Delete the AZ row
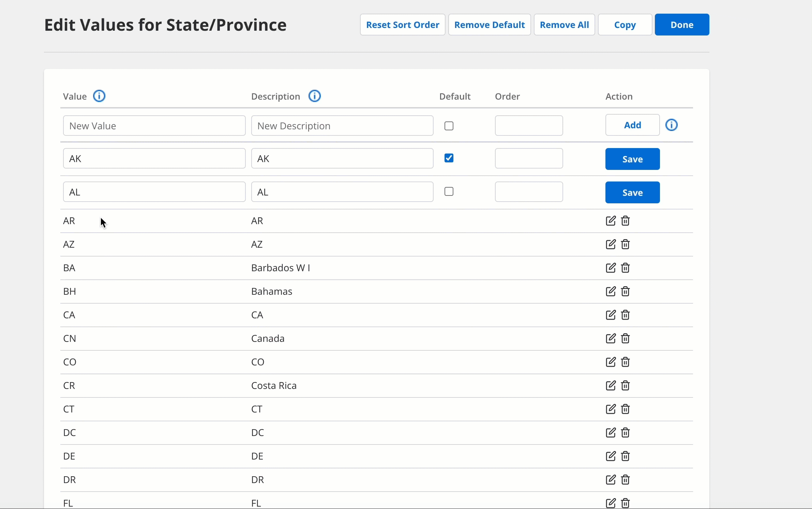The height and width of the screenshot is (509, 812). pyautogui.click(x=626, y=244)
